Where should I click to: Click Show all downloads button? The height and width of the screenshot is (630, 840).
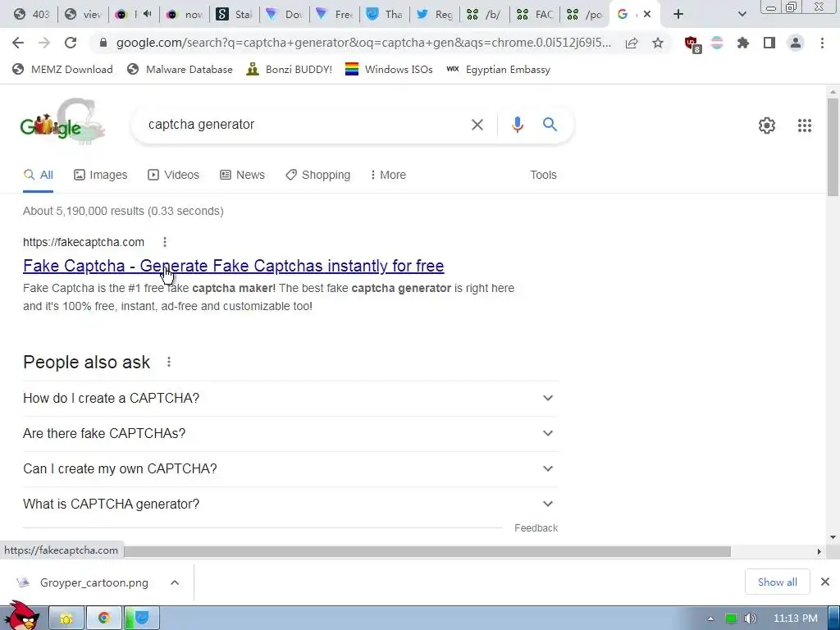[x=777, y=582]
